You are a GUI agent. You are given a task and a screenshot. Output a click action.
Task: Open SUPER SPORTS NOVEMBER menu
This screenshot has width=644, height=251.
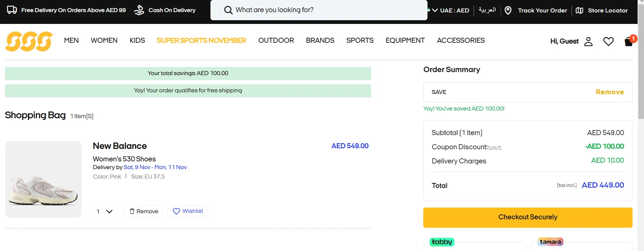201,40
